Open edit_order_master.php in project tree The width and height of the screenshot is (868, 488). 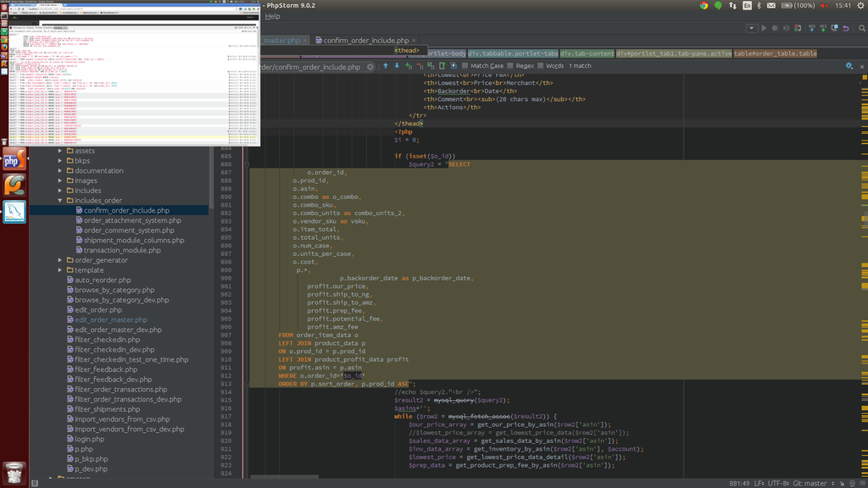110,320
